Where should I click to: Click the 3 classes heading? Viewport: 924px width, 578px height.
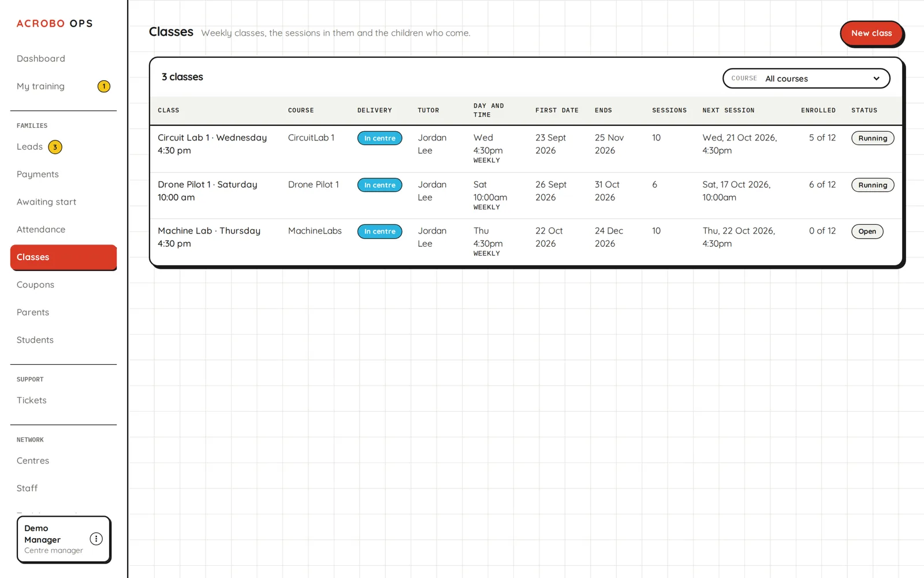(x=182, y=77)
